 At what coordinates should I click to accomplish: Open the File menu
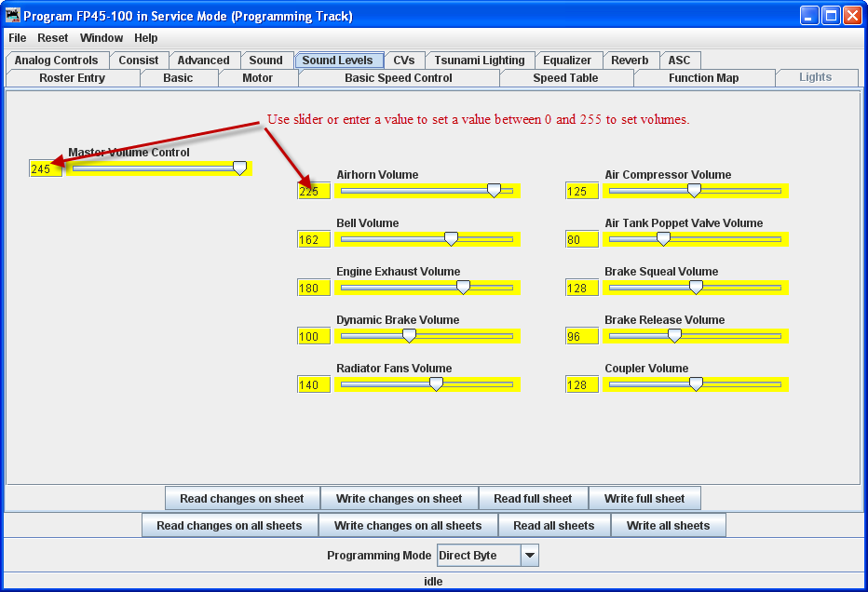(18, 38)
